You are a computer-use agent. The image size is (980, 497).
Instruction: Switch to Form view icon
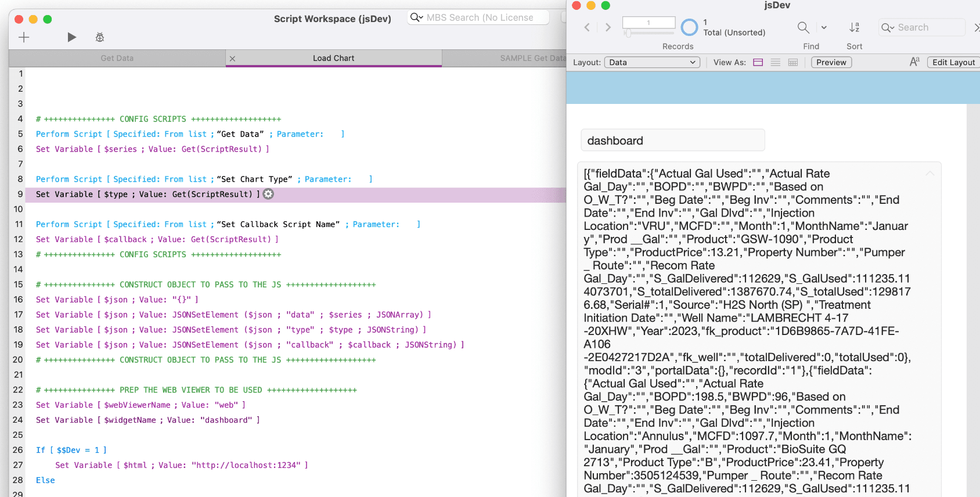click(x=758, y=62)
